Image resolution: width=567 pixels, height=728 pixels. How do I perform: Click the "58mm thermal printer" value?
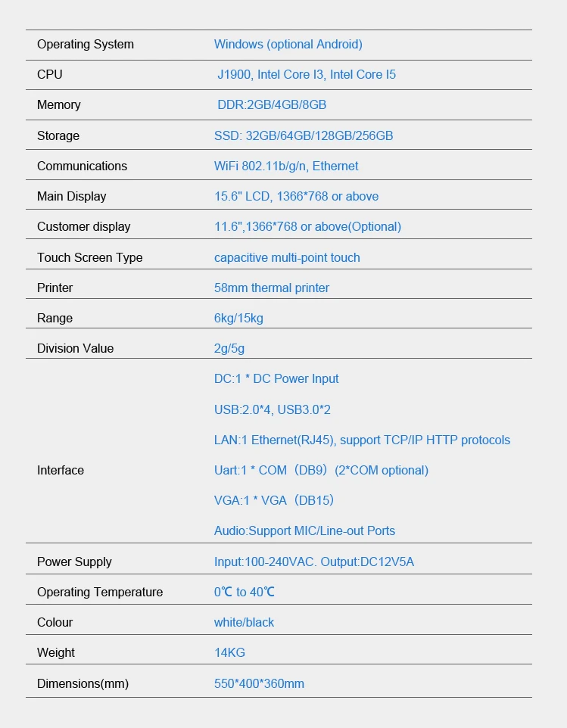coord(271,288)
